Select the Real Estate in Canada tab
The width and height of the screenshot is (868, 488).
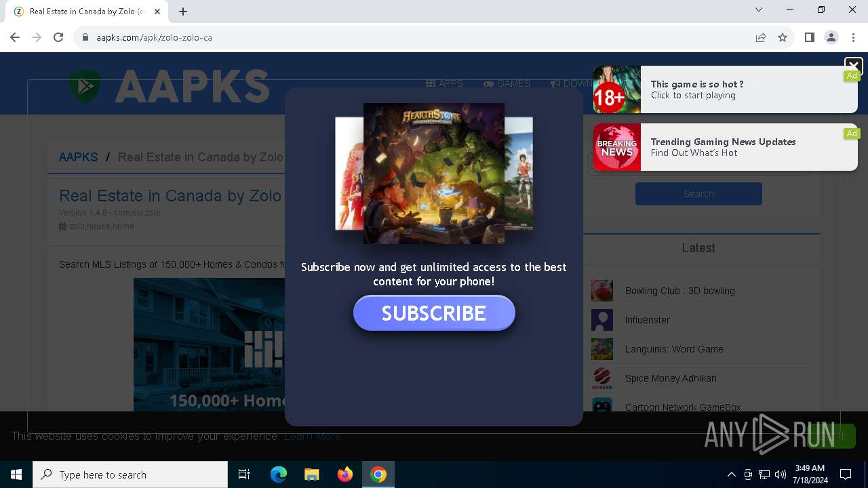point(87,12)
